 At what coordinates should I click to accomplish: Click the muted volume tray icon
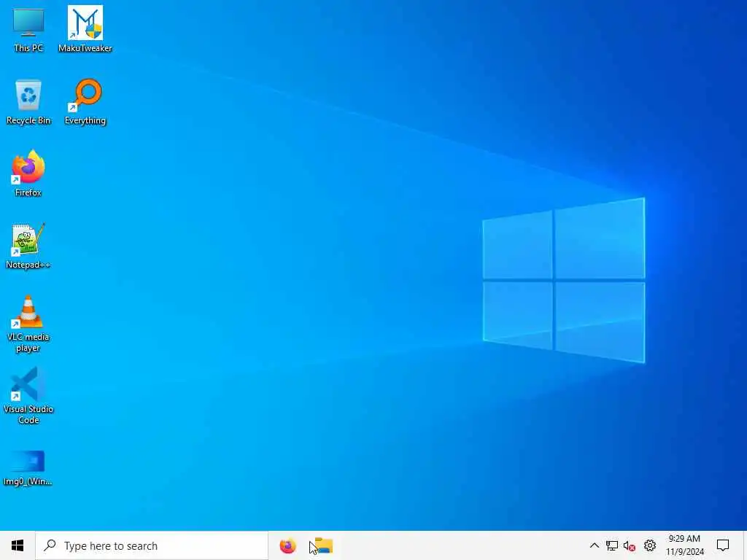pos(630,545)
